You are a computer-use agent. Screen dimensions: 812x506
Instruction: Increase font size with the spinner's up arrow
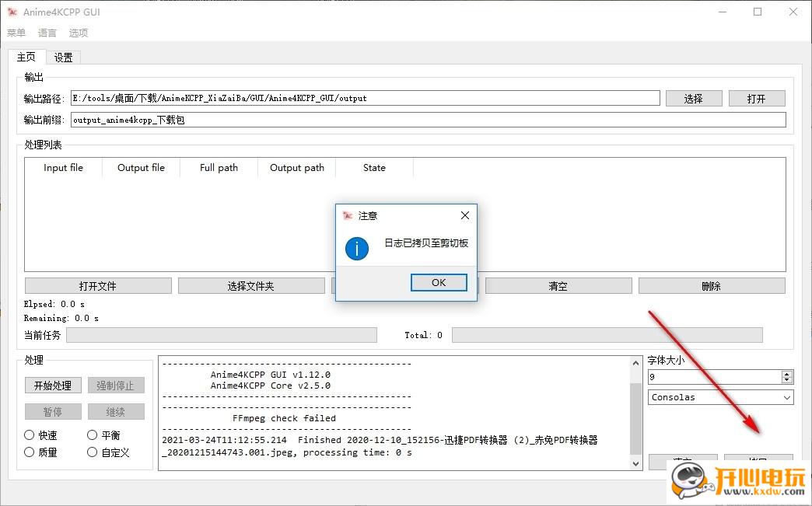point(786,374)
